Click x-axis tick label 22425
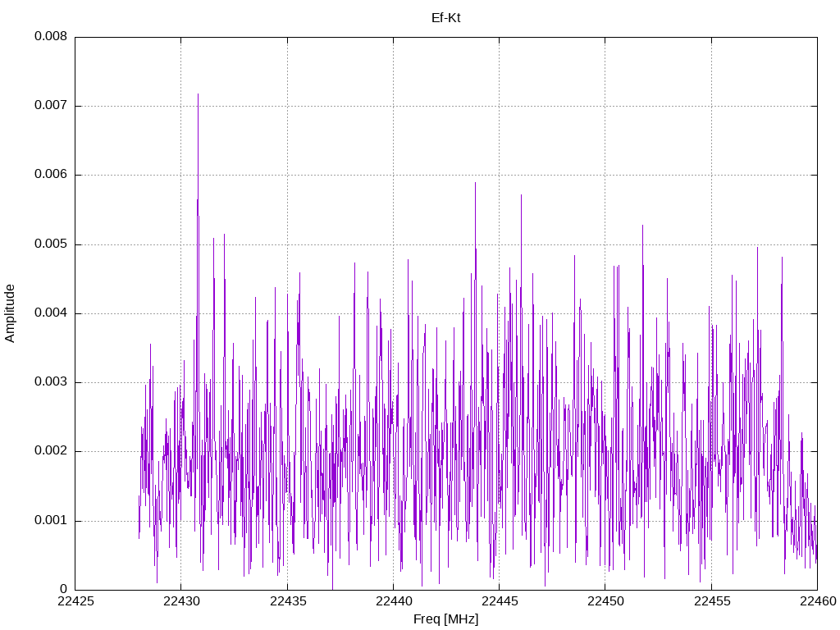This screenshot has height=630, width=840. pyautogui.click(x=75, y=601)
